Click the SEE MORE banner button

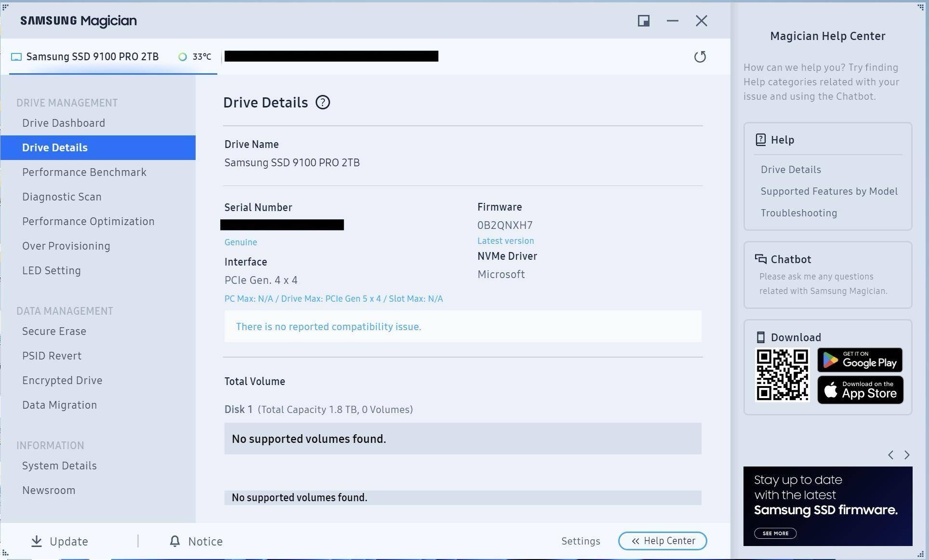pos(775,533)
